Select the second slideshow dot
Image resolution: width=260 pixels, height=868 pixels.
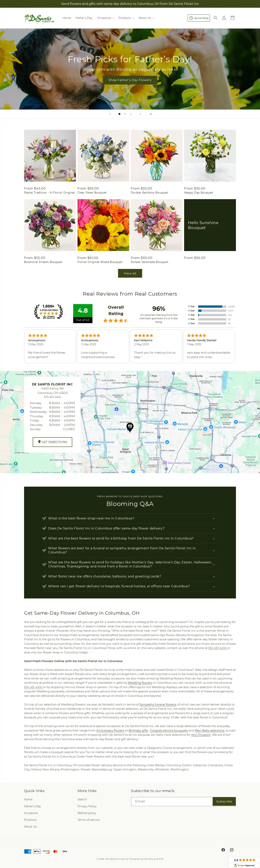click(x=125, y=114)
